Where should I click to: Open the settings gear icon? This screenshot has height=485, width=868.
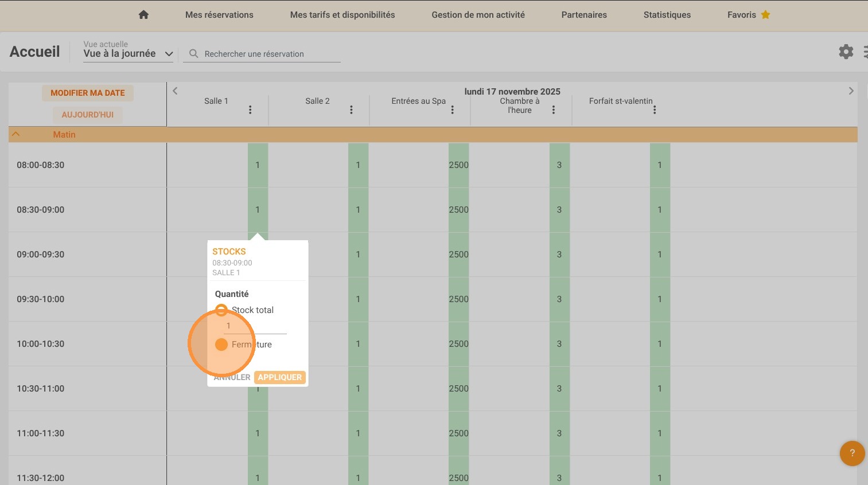point(846,52)
